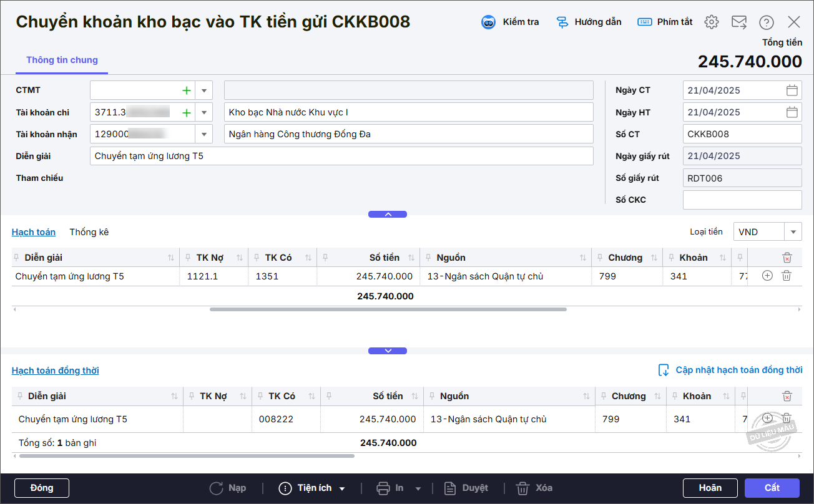Click the Hạch toán grid horizontal scrollbar
The height and width of the screenshot is (504, 814).
coord(388,309)
